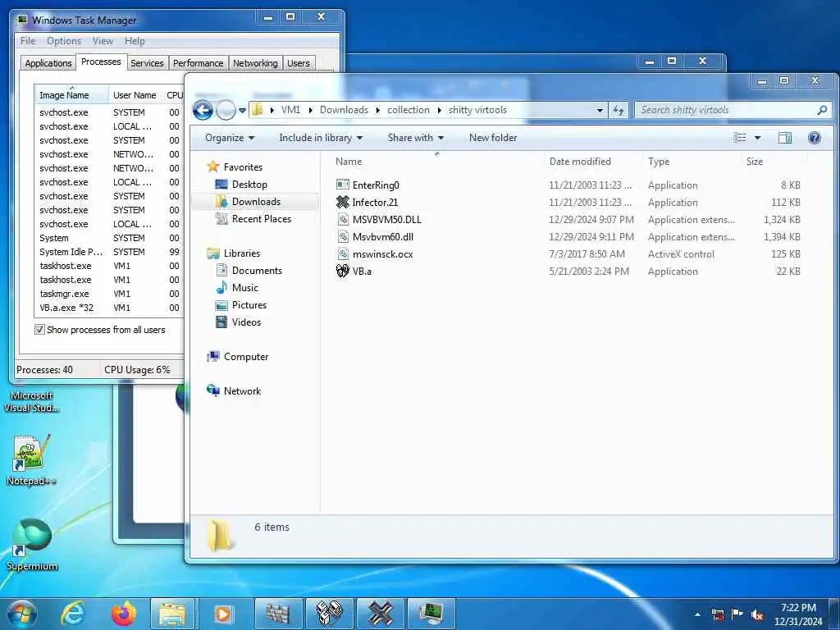The image size is (840, 630).
Task: Open Videos library in navigation pane
Action: pyautogui.click(x=246, y=322)
